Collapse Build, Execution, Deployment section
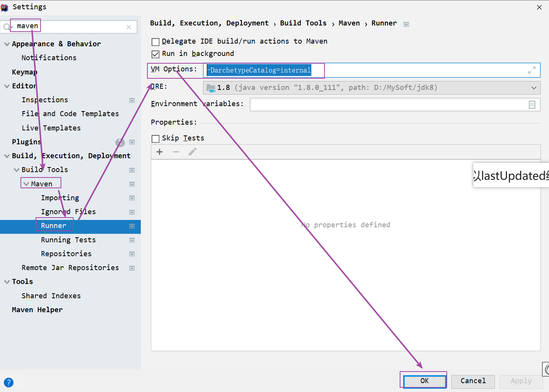Viewport: 549px width, 392px height. [x=7, y=156]
